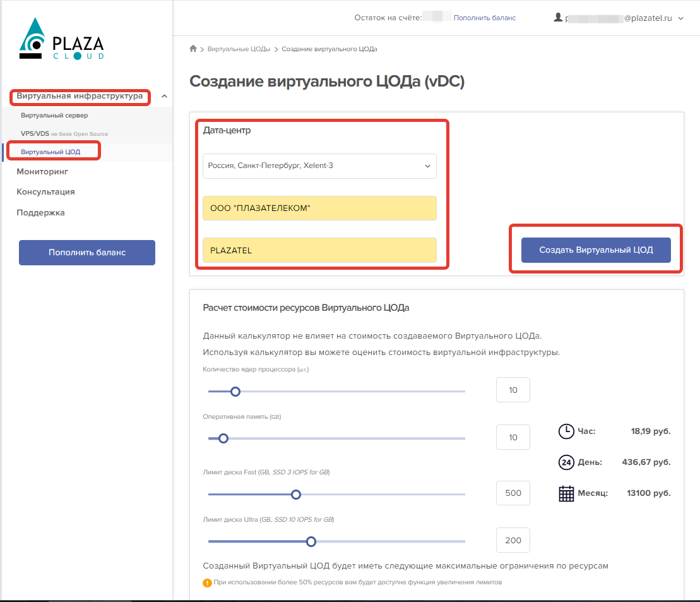Click the home breadcrumb icon
The width and height of the screenshot is (700, 602).
[x=193, y=49]
